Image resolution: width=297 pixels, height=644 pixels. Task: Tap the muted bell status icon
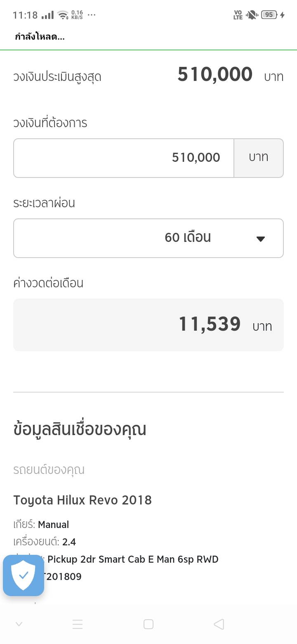point(251,15)
